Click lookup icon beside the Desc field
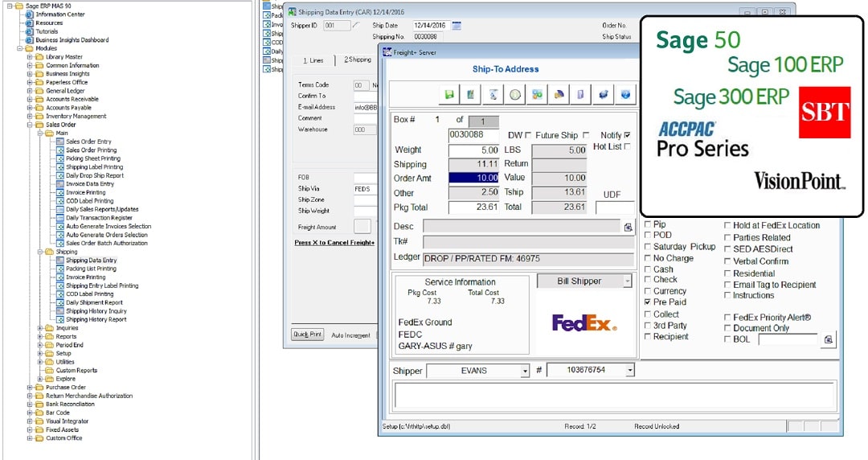This screenshot has width=868, height=460. [628, 228]
